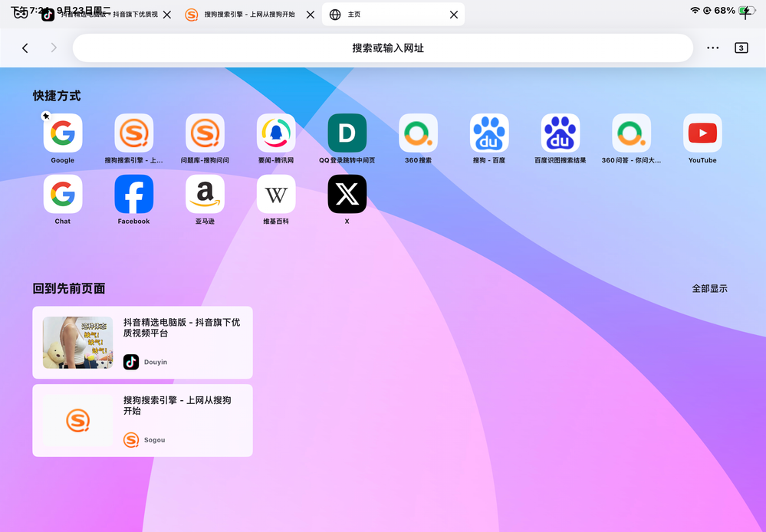Close the 主页 tab
Image resolution: width=766 pixels, height=532 pixels.
(454, 15)
